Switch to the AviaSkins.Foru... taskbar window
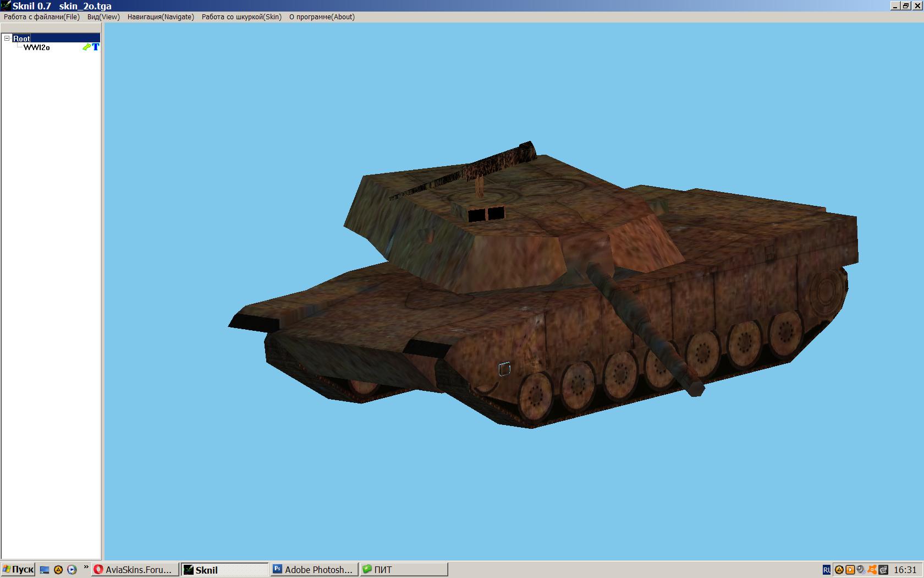Viewport: 924px width, 578px height. click(135, 570)
